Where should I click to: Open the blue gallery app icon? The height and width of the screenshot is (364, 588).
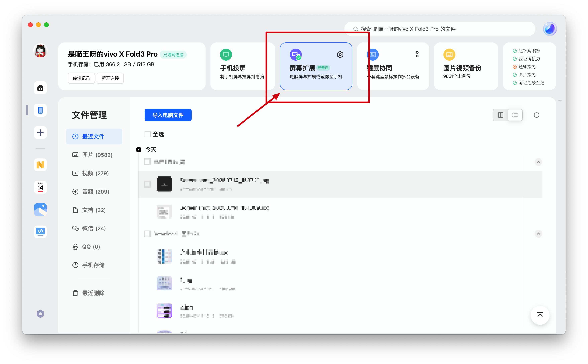click(40, 210)
